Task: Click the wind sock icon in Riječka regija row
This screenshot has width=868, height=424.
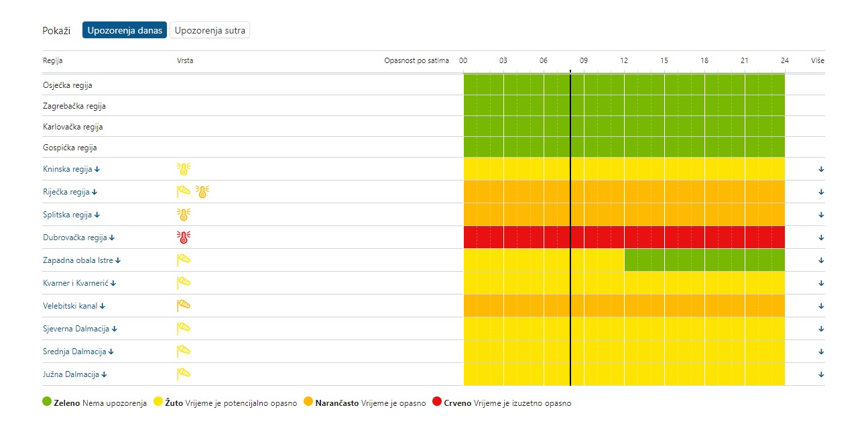Action: [x=183, y=192]
